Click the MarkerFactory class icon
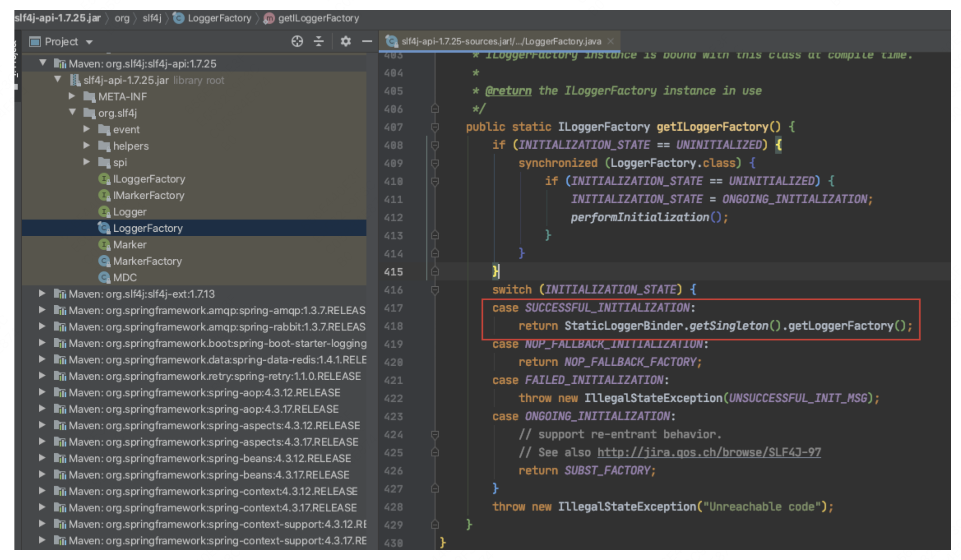The image size is (961, 560). coord(104,261)
